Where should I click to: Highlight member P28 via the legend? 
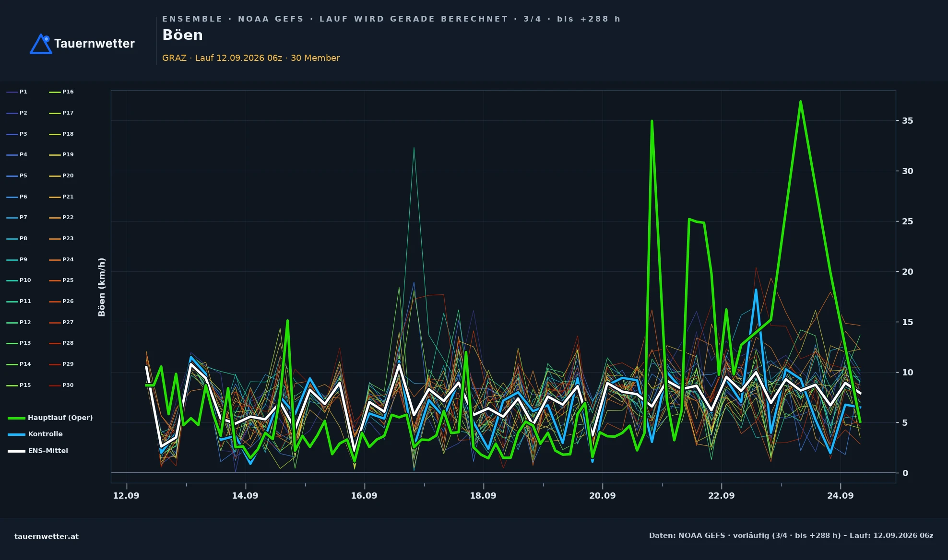(61, 343)
